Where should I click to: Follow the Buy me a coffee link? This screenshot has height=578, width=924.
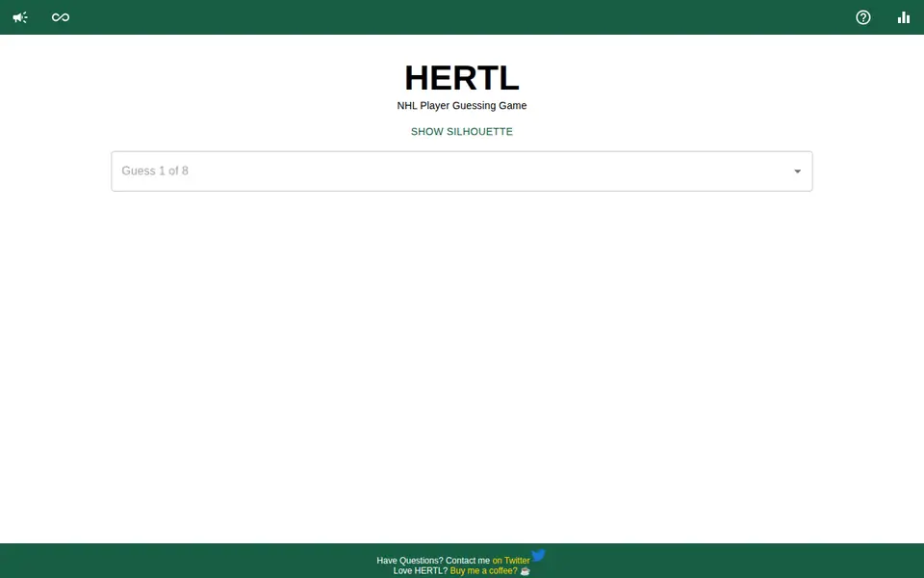click(483, 570)
